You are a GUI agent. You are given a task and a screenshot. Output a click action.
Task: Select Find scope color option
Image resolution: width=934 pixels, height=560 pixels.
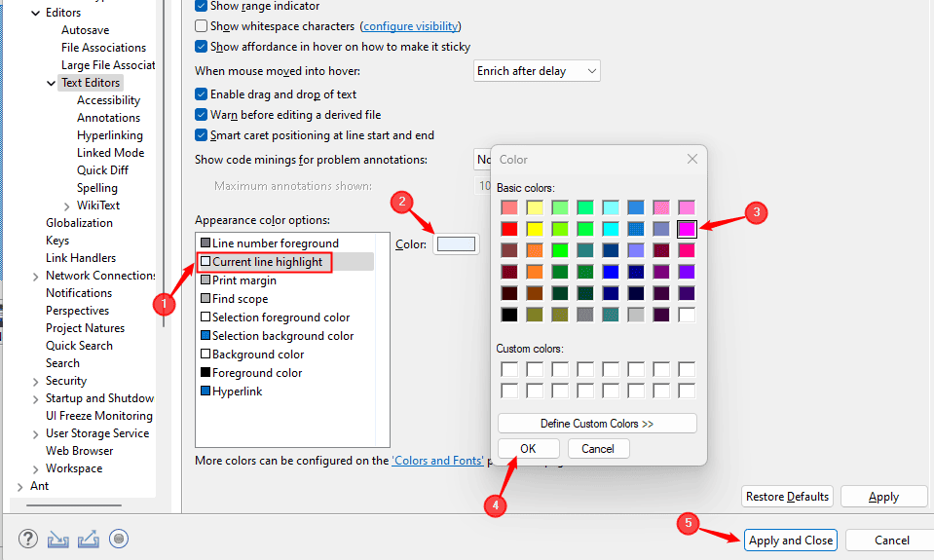(x=235, y=298)
